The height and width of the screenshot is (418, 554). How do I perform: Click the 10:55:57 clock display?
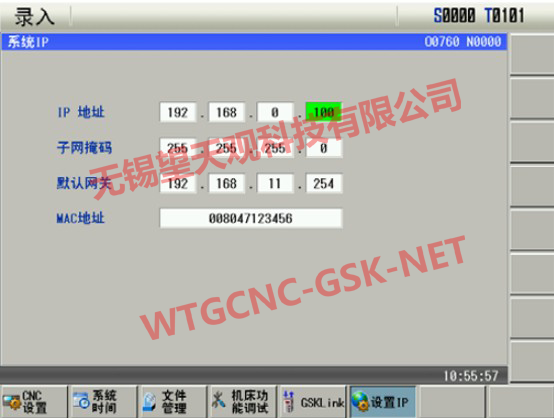(471, 376)
